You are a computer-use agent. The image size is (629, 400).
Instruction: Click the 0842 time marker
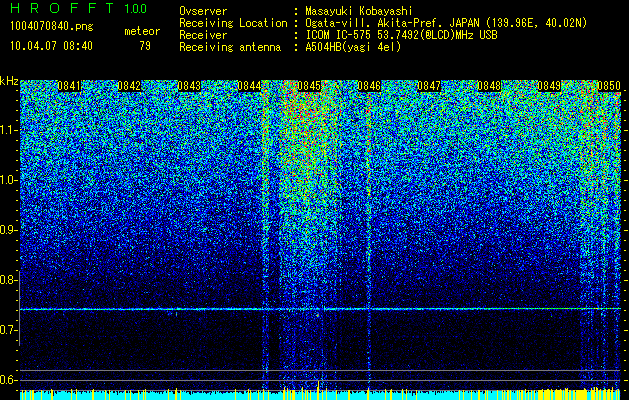pyautogui.click(x=129, y=86)
